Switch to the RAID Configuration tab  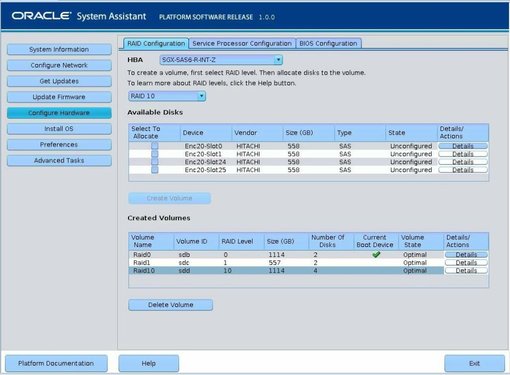[156, 44]
